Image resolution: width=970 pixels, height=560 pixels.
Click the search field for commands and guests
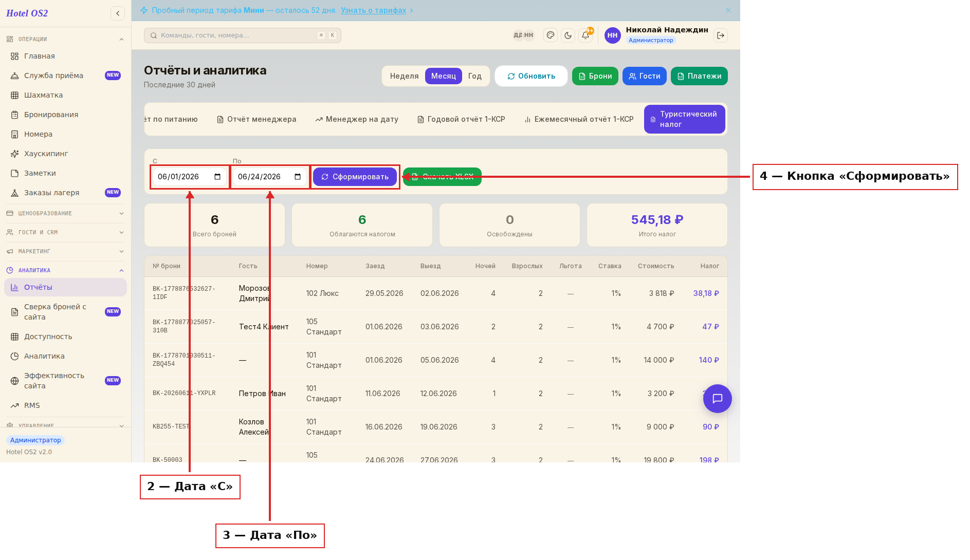pyautogui.click(x=243, y=35)
